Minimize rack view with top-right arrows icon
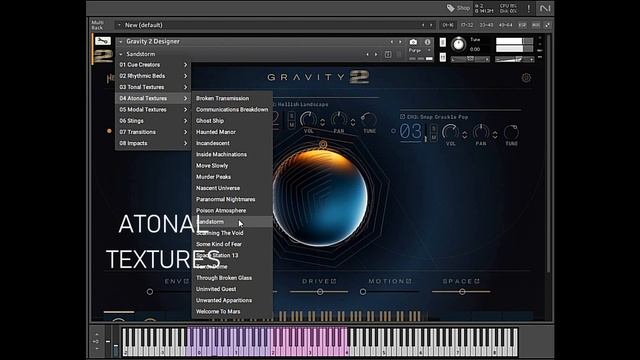 [547, 25]
